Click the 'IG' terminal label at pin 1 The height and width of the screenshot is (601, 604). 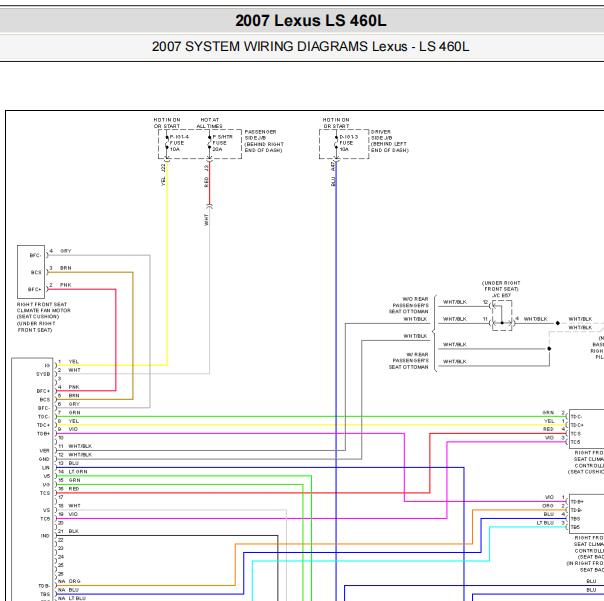click(x=47, y=366)
